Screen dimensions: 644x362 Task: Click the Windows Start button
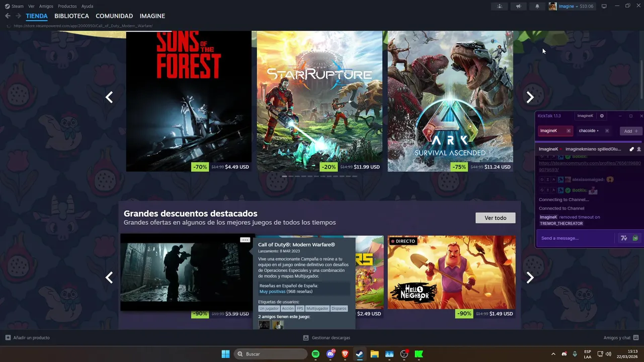pos(225,354)
